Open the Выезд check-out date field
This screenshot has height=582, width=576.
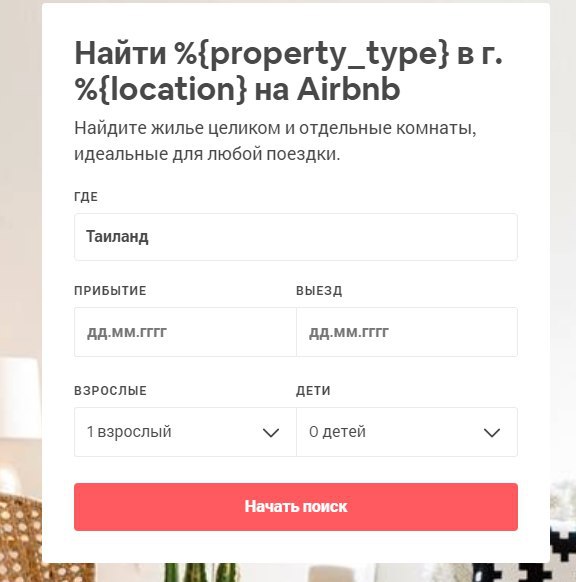[x=407, y=332]
